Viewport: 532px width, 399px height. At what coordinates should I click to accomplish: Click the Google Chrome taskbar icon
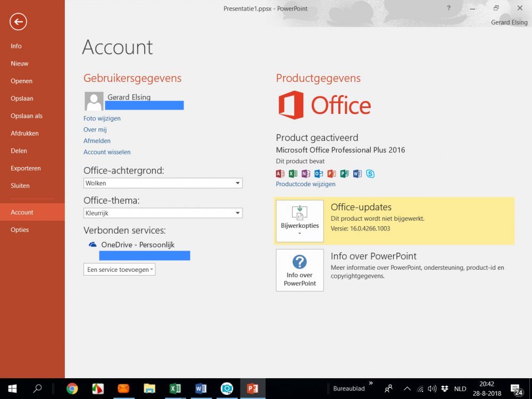(x=72, y=388)
